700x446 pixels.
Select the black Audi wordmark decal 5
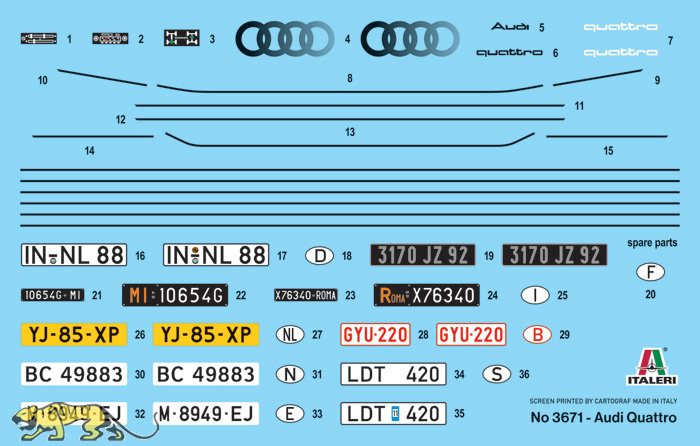click(510, 27)
